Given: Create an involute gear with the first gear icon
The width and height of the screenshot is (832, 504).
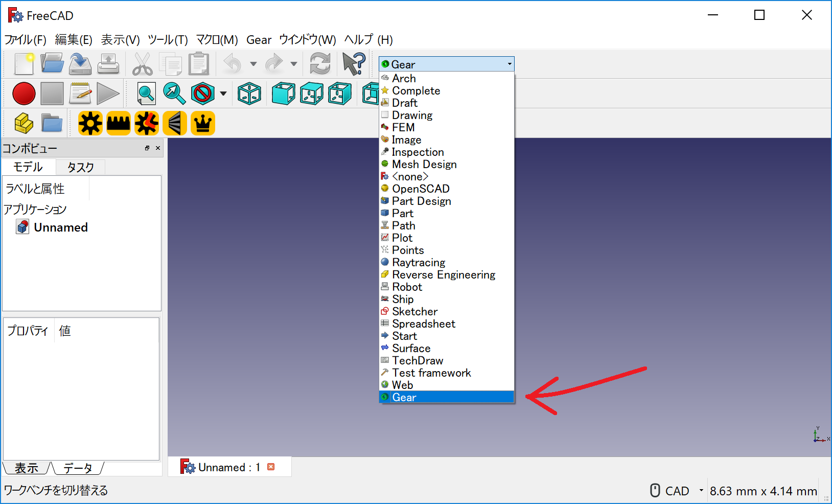Looking at the screenshot, I should (90, 123).
